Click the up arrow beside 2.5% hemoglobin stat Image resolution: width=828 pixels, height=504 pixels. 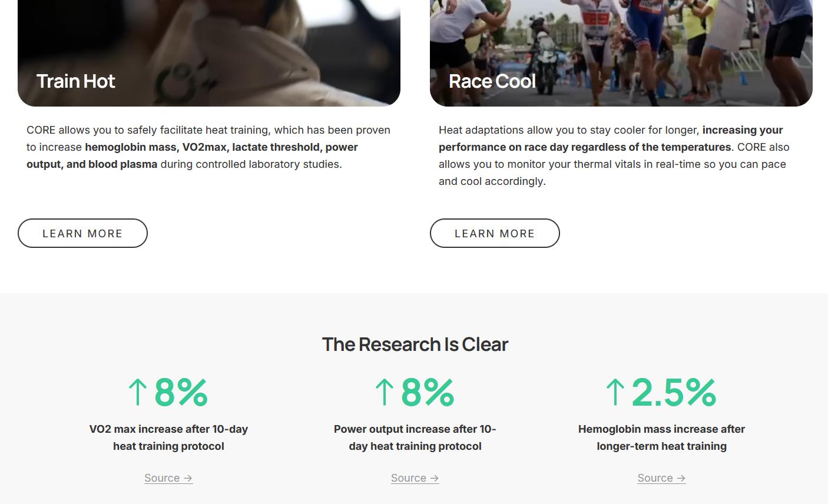tap(615, 392)
